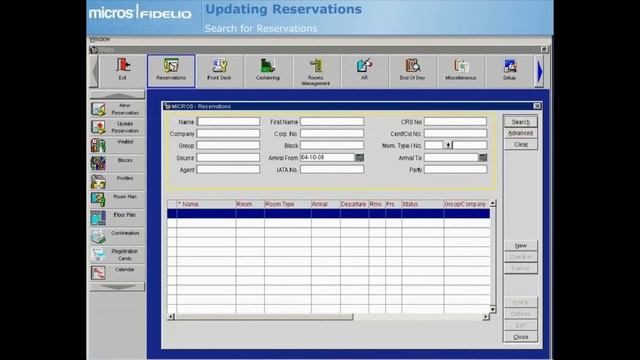Viewport: 640px width, 360px height.
Task: Open Confirmation in the sidebar
Action: 118,236
